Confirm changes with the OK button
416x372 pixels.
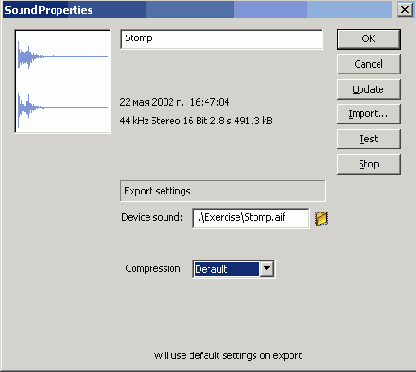click(x=369, y=39)
